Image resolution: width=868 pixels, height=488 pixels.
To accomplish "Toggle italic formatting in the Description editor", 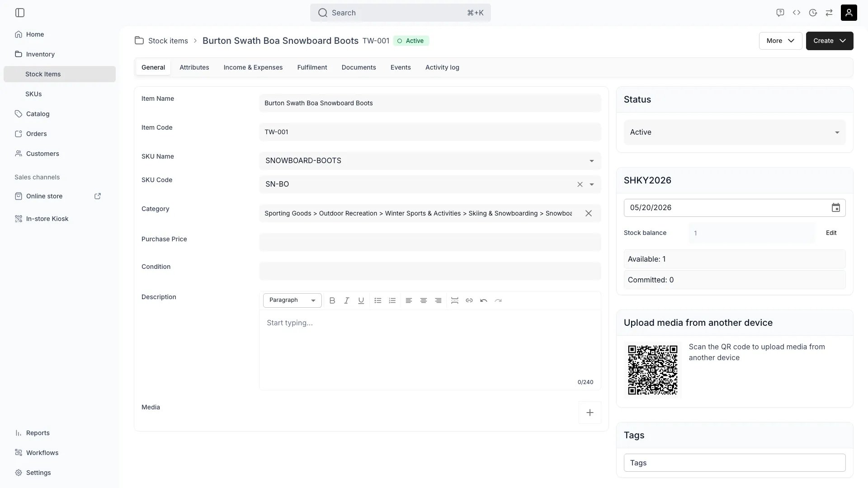I will click(x=347, y=300).
